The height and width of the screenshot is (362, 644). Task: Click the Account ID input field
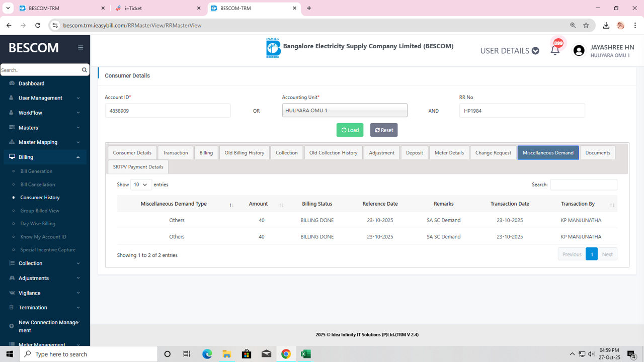pos(168,111)
